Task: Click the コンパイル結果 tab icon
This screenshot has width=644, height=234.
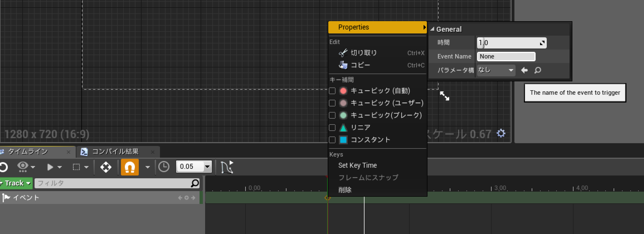Action: 84,152
